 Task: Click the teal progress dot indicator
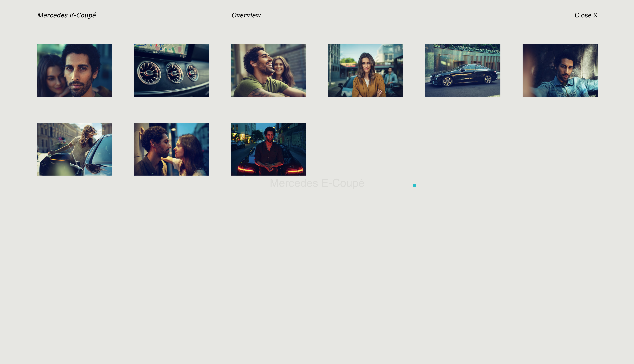pos(414,185)
